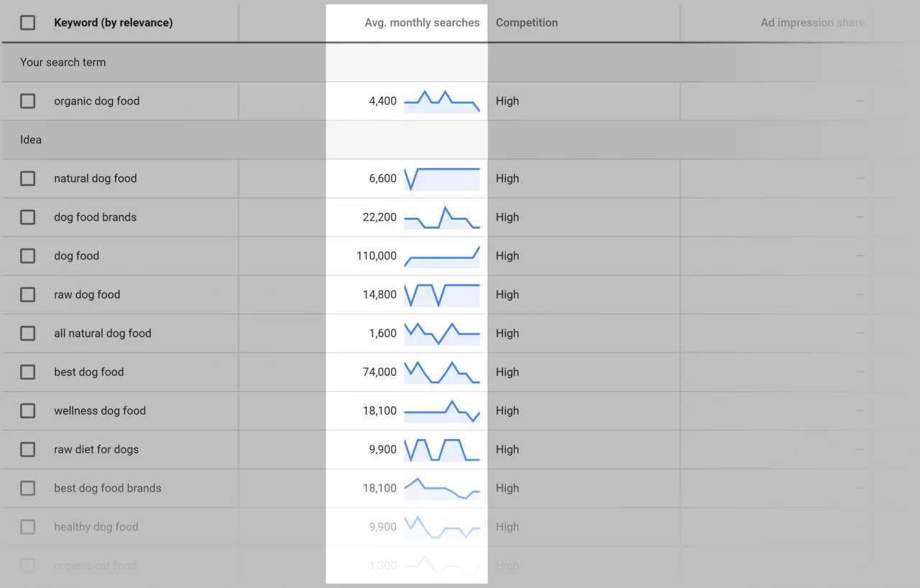Image resolution: width=920 pixels, height=588 pixels.
Task: Click the Keyword (by relevance) column header
Action: point(113,22)
